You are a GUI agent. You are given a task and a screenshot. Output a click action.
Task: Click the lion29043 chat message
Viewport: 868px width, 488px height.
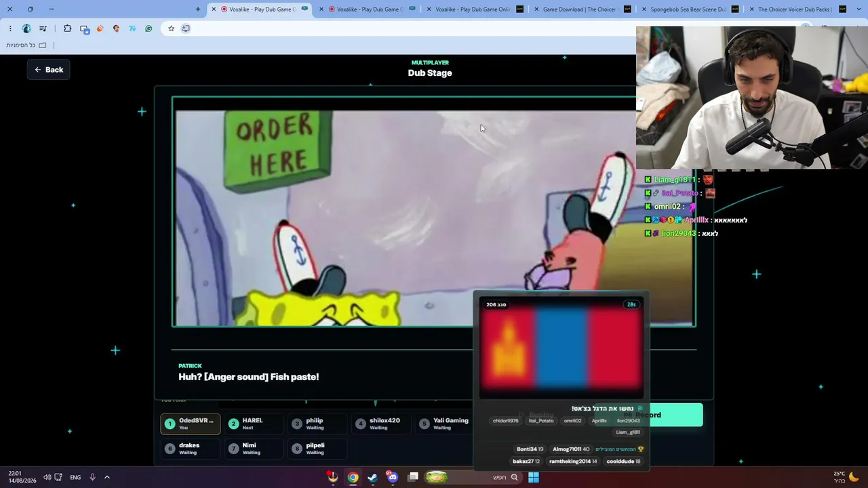click(x=682, y=233)
